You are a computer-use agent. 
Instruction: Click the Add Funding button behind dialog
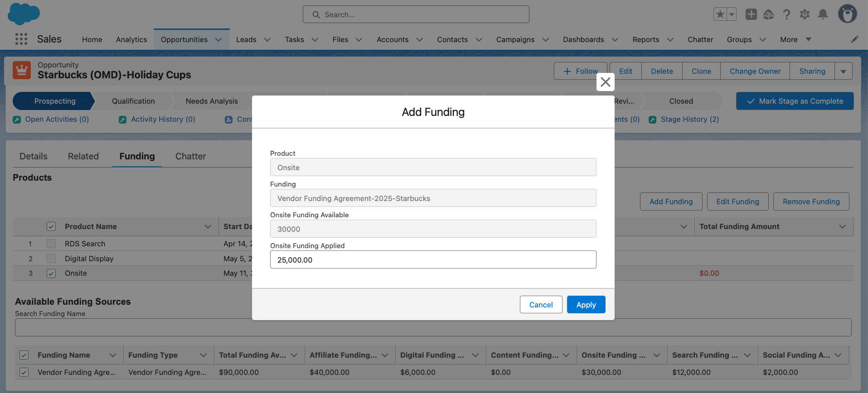[671, 201]
